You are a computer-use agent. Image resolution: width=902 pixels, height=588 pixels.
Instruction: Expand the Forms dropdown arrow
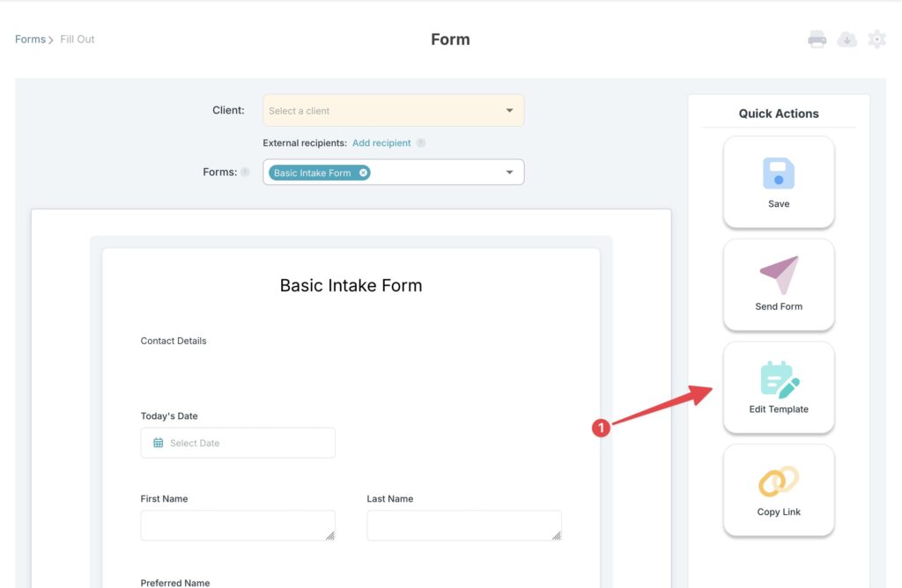click(509, 172)
